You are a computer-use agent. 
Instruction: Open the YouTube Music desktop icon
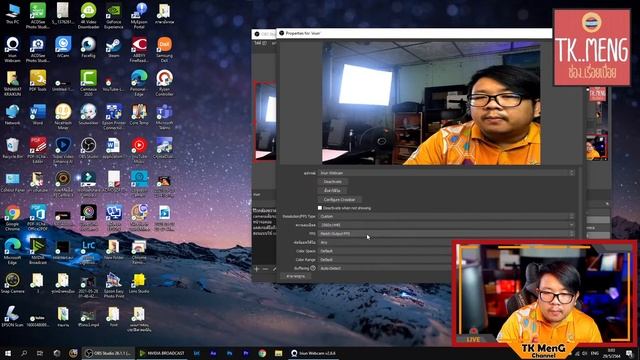pyautogui.click(x=139, y=150)
